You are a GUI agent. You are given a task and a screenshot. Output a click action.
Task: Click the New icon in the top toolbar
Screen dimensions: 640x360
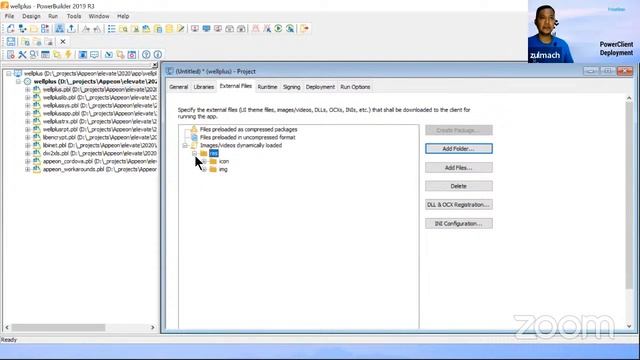11,29
